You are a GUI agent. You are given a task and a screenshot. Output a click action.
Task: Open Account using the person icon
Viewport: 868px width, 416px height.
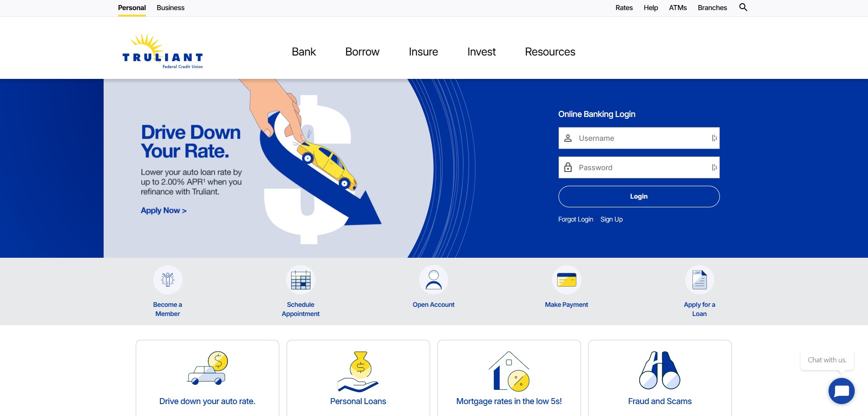point(434,279)
